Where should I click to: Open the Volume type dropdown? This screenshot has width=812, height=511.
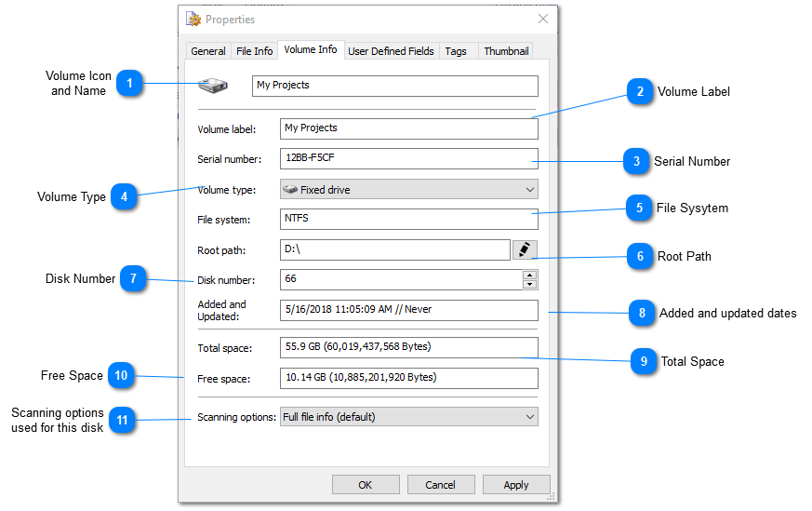(408, 190)
